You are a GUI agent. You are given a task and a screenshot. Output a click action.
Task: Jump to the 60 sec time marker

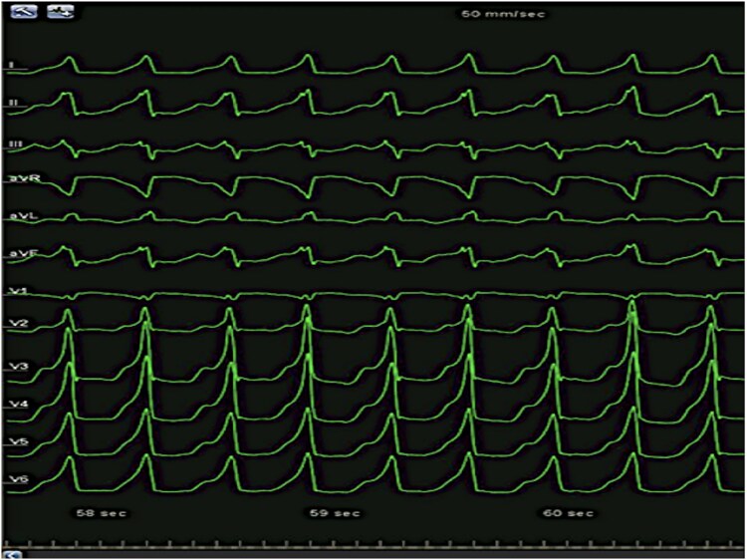point(569,513)
